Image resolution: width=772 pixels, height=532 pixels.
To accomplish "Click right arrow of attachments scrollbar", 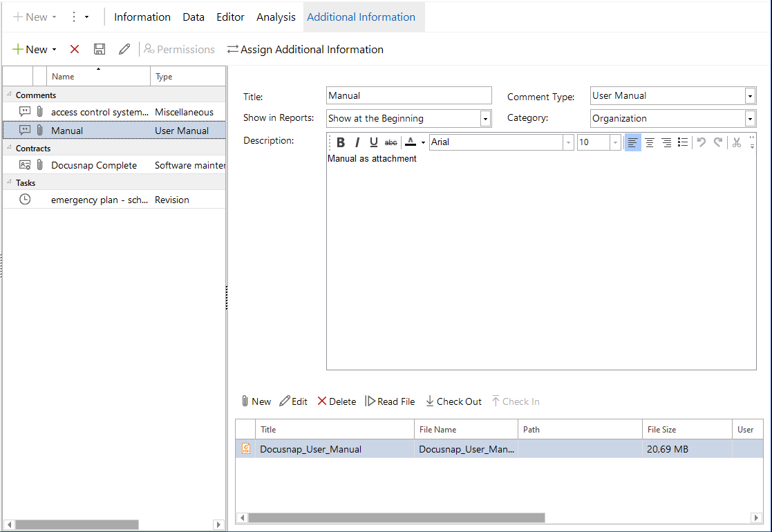I will tap(756, 517).
